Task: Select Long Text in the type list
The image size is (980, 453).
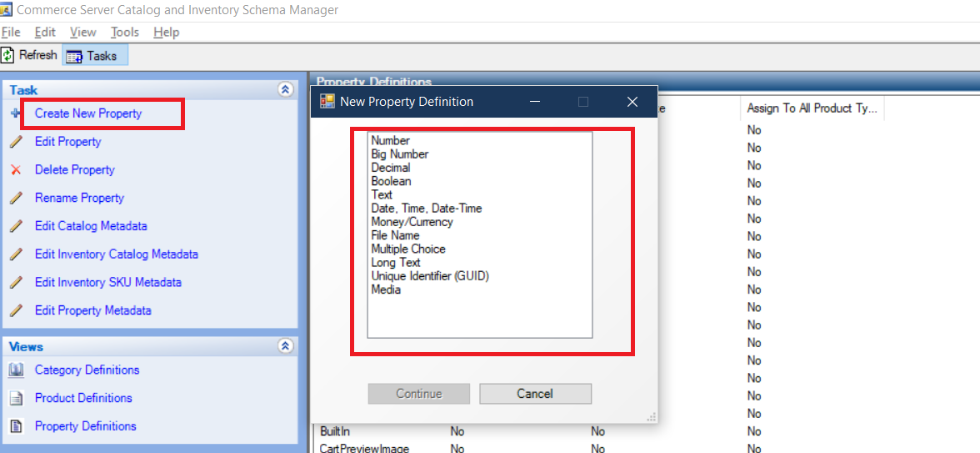Action: click(396, 263)
